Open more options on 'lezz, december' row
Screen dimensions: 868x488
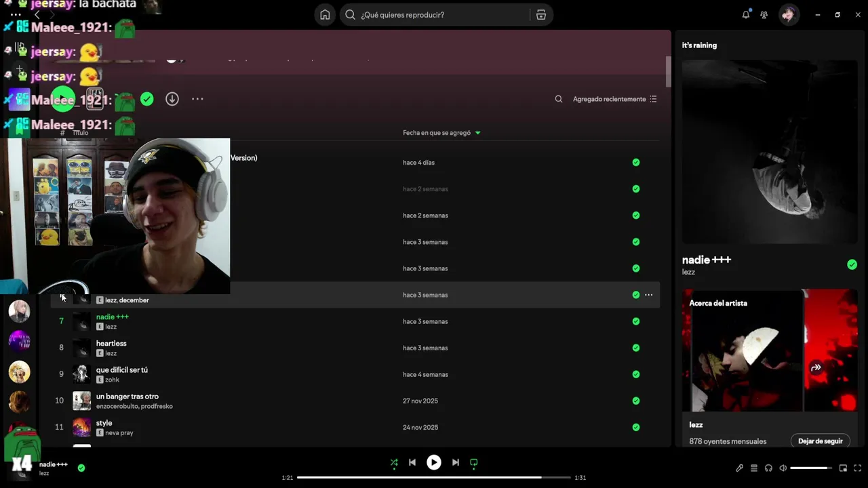(649, 295)
